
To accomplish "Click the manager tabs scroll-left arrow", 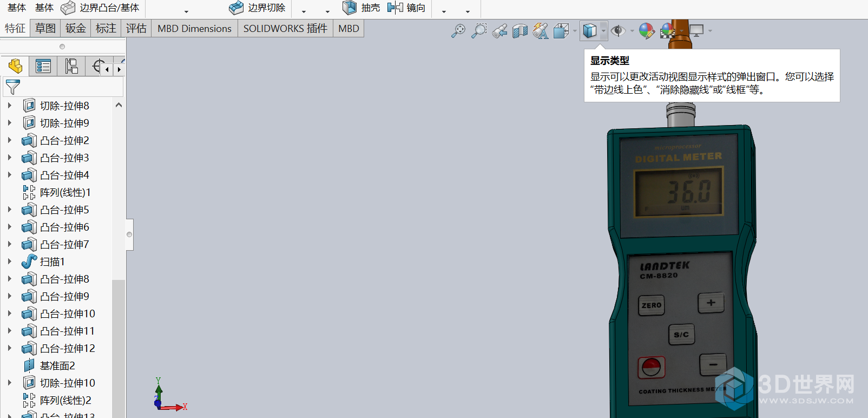I will pos(107,69).
